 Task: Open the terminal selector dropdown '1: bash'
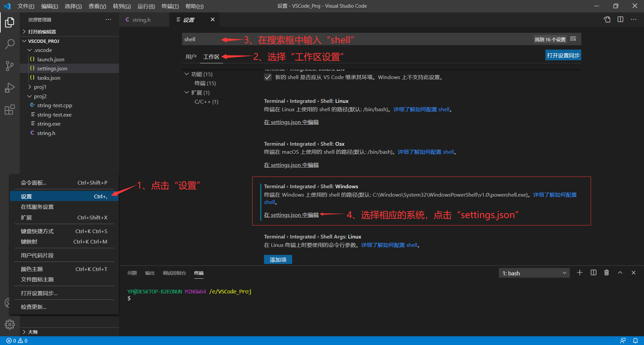[534, 273]
